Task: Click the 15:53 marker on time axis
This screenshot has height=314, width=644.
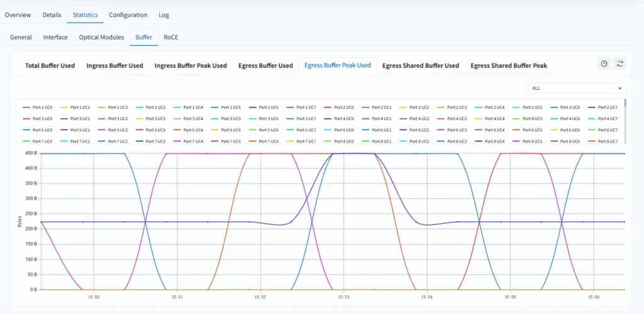Action: pos(343,297)
